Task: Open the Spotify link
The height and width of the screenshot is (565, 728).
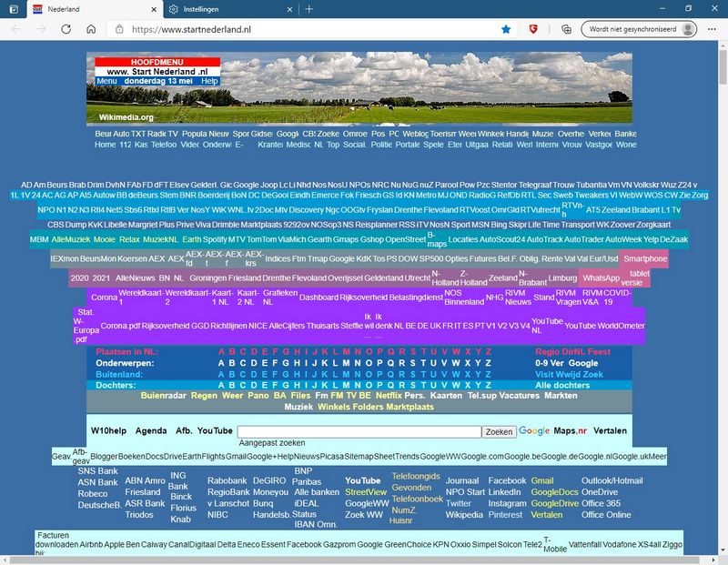Action: point(215,239)
